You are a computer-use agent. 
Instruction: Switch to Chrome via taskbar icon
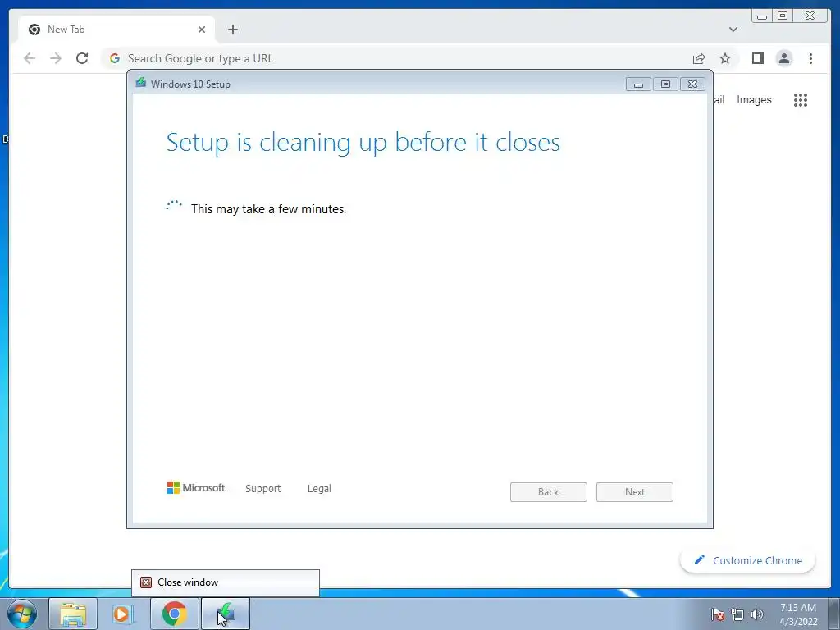[175, 614]
